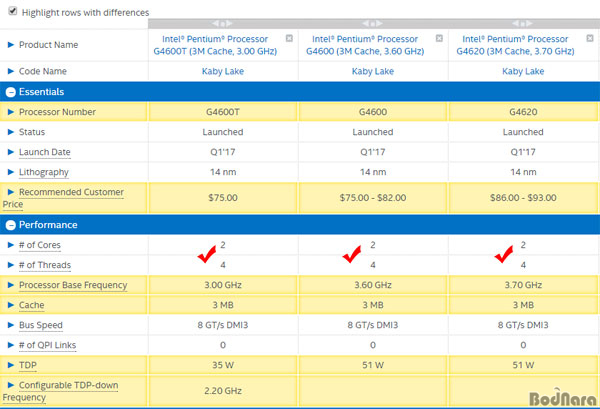Expand the # of Threads row arrow

point(11,265)
